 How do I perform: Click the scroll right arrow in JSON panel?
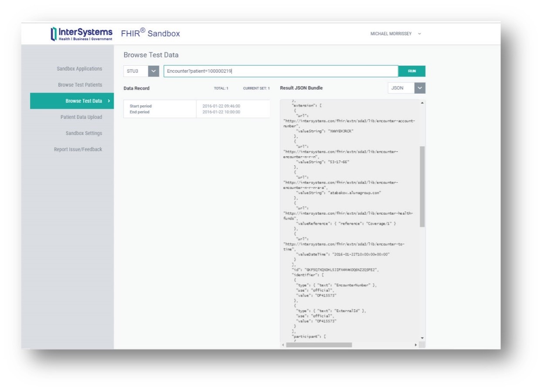pos(416,345)
